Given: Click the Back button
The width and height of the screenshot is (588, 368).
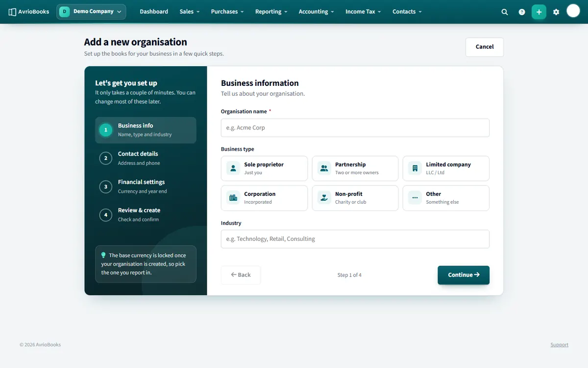Looking at the screenshot, I should (241, 275).
